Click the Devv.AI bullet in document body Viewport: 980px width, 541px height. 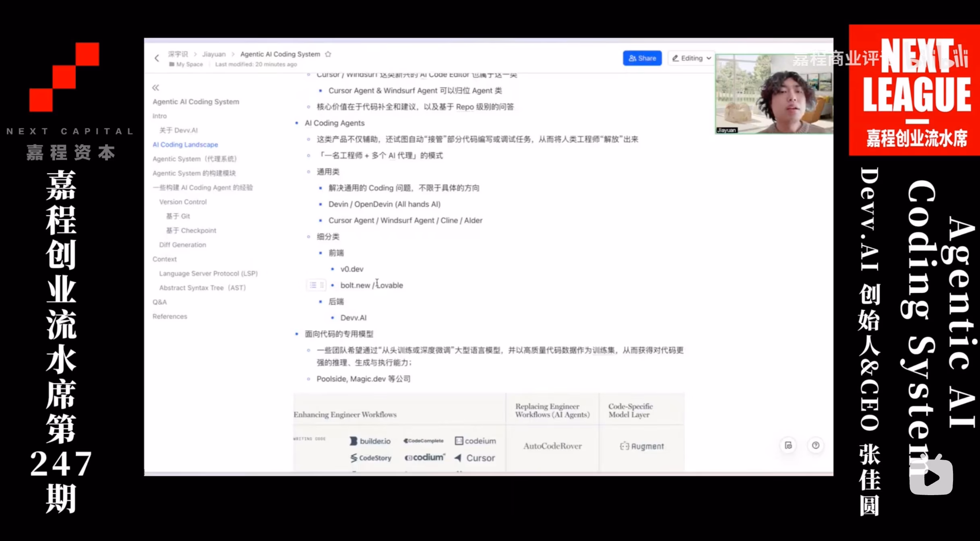click(x=354, y=318)
